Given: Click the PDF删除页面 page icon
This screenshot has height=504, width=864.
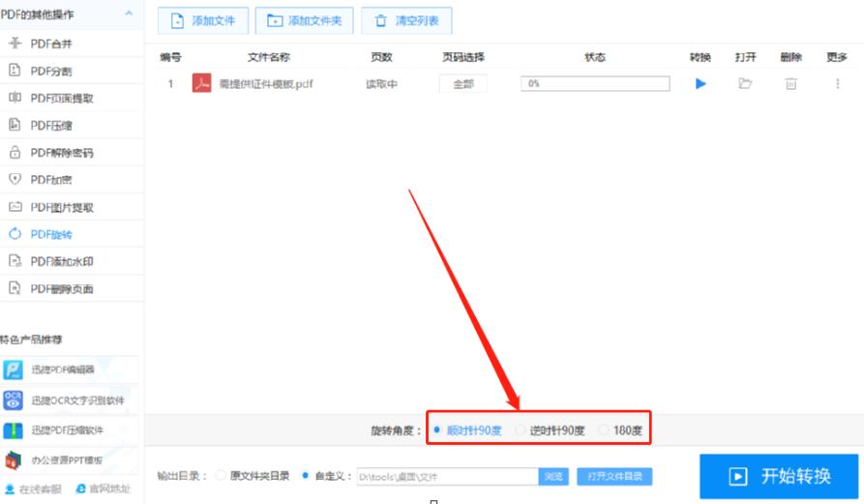Looking at the screenshot, I should 15,288.
